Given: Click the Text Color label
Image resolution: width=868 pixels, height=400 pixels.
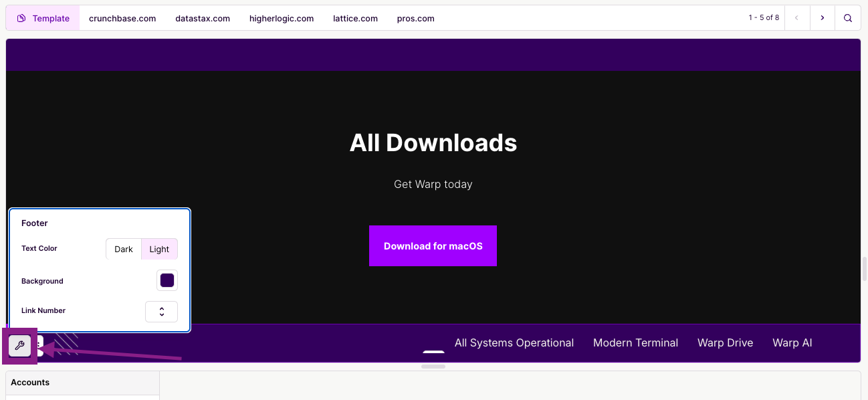Looking at the screenshot, I should 39,248.
